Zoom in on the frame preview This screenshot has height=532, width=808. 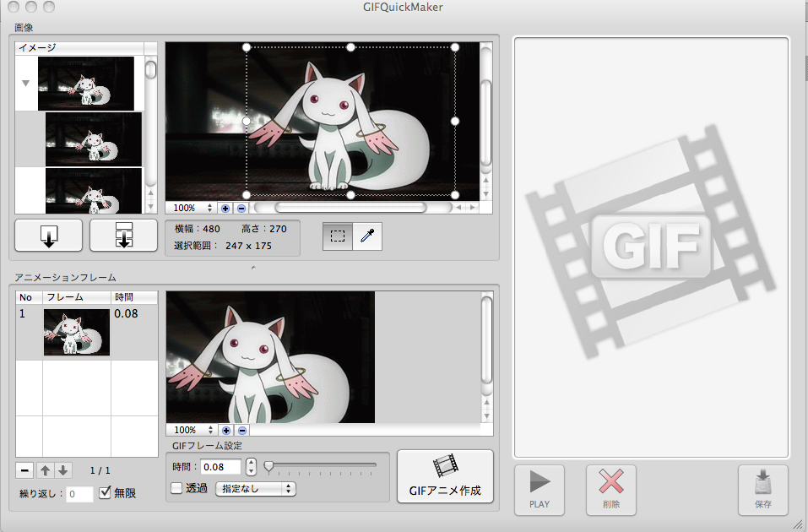(226, 430)
